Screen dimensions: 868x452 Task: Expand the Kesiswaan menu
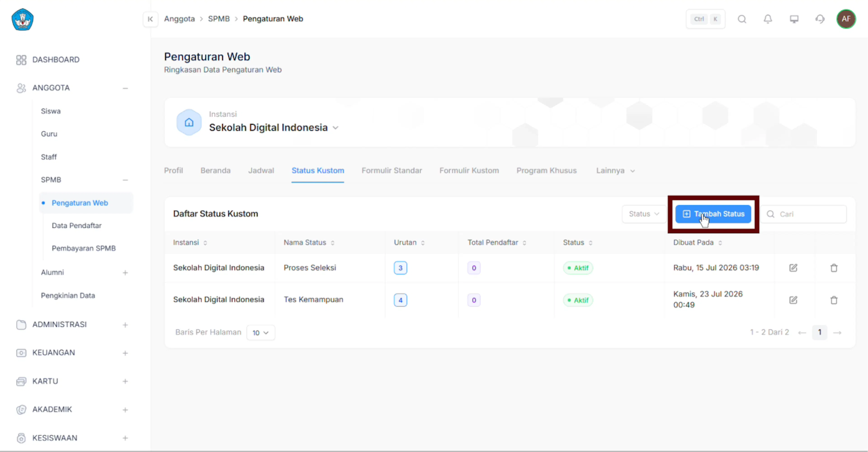(125, 438)
